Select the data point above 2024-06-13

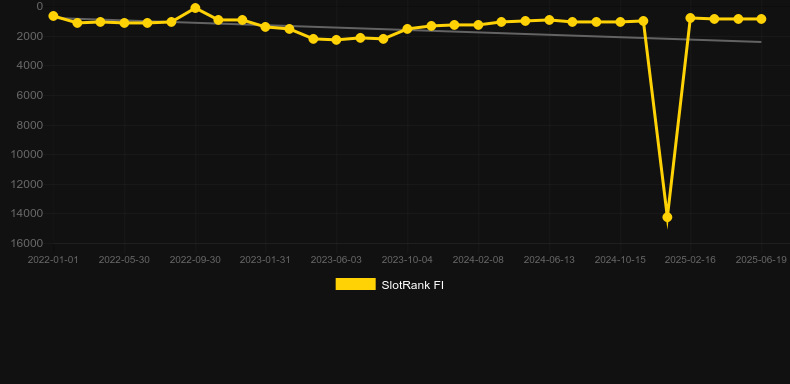point(549,20)
